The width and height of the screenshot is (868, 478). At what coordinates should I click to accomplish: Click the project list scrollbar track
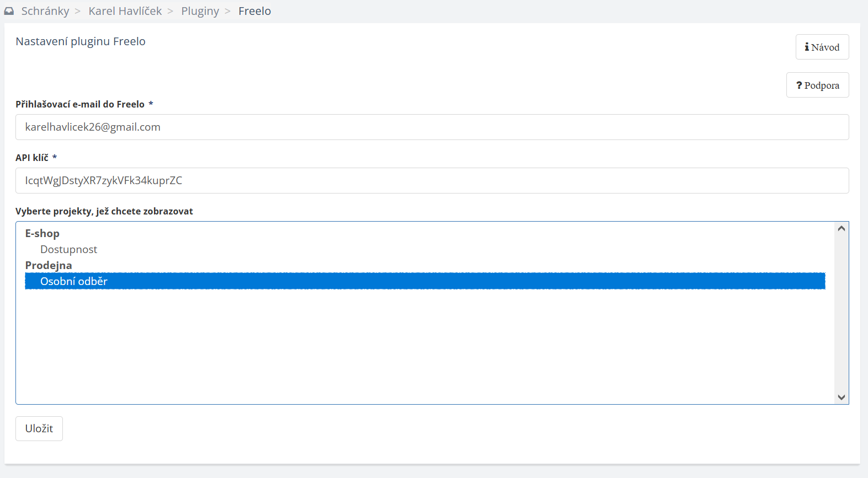841,331
